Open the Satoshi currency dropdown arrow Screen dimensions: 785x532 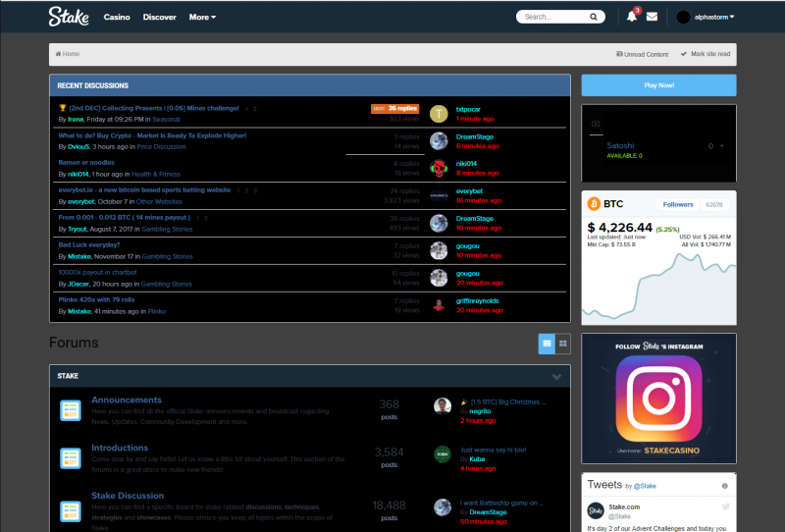coord(721,146)
